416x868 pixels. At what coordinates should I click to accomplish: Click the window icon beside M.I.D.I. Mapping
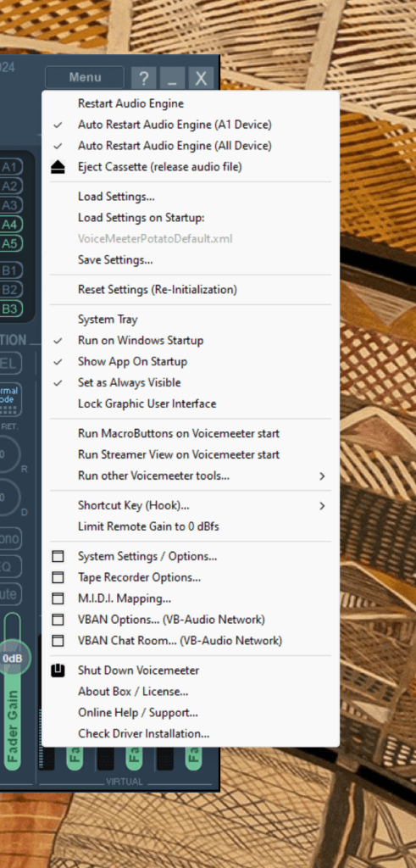click(58, 598)
